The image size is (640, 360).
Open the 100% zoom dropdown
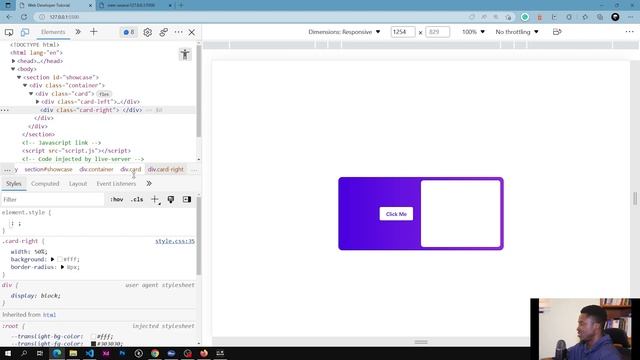[x=473, y=32]
